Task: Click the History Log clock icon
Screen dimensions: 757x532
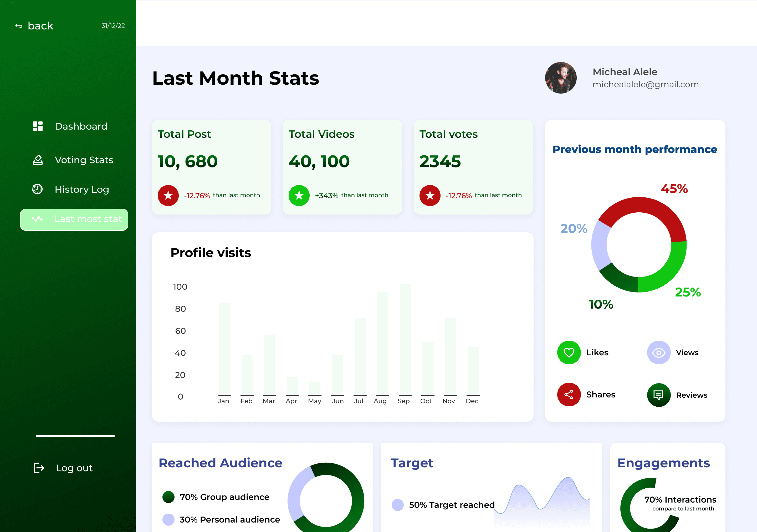Action: pyautogui.click(x=37, y=189)
